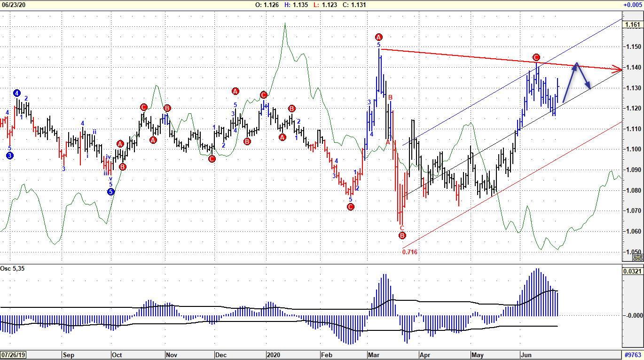Click the red trendline arrowhead at right edge
The height and width of the screenshot is (360, 644).
pyautogui.click(x=618, y=70)
